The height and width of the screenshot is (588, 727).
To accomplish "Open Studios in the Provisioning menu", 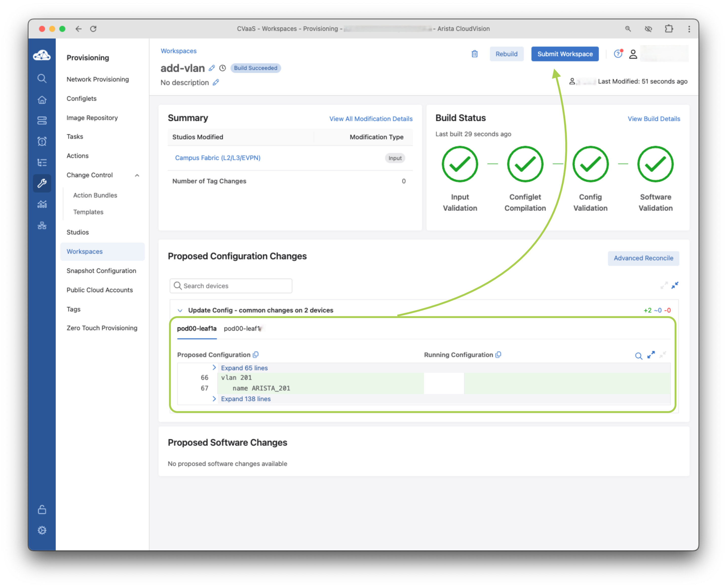I will click(x=78, y=232).
